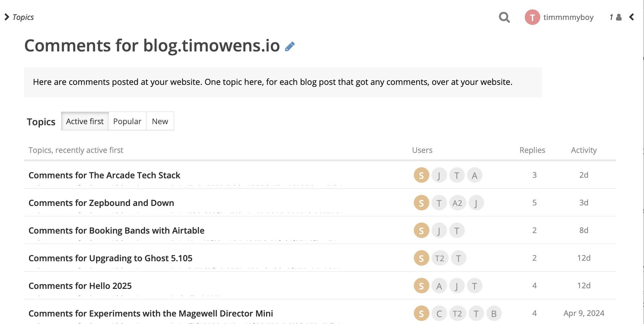Open timmmmyboy username menu

(x=568, y=17)
